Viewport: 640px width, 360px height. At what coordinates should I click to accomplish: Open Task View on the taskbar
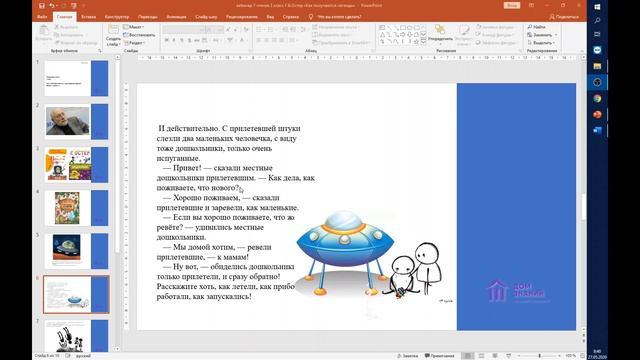[x=597, y=34]
